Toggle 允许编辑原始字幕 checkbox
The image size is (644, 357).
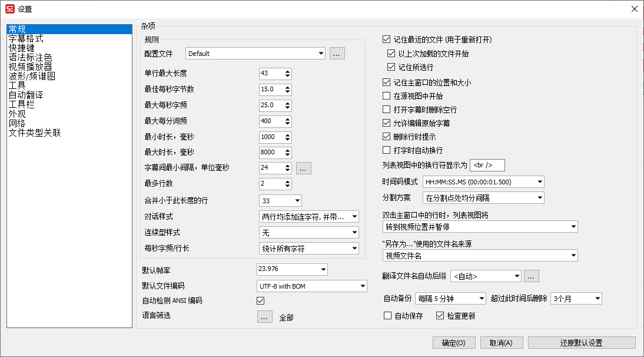click(x=386, y=123)
